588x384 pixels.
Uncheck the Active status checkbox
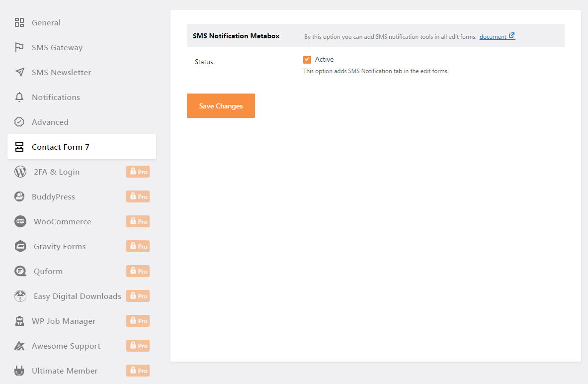coord(307,60)
